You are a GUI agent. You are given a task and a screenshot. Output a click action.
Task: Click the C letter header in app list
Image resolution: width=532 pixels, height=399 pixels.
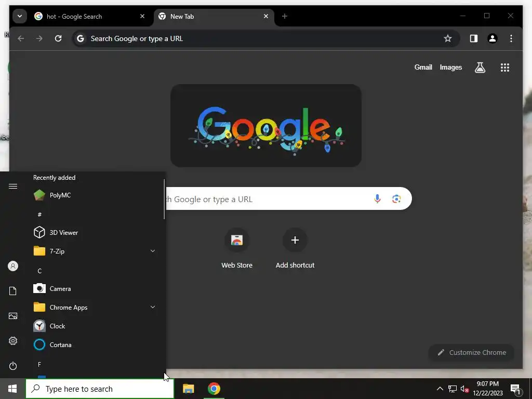click(x=39, y=271)
